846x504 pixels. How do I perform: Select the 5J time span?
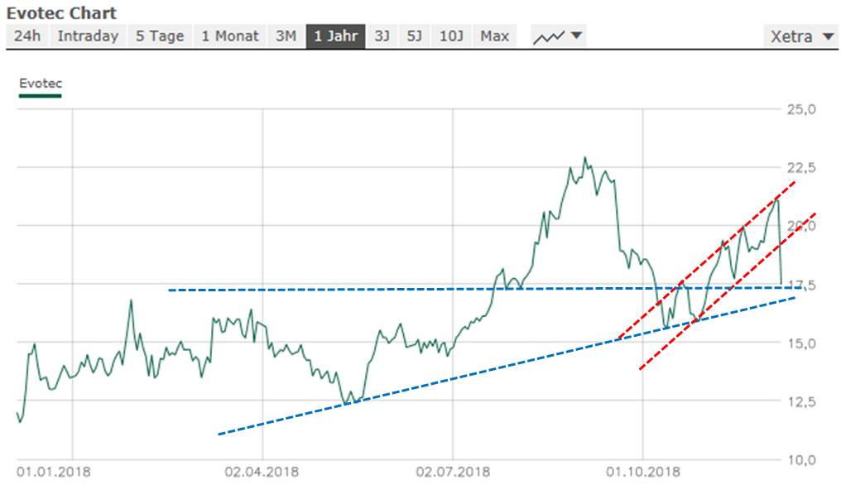[x=412, y=36]
